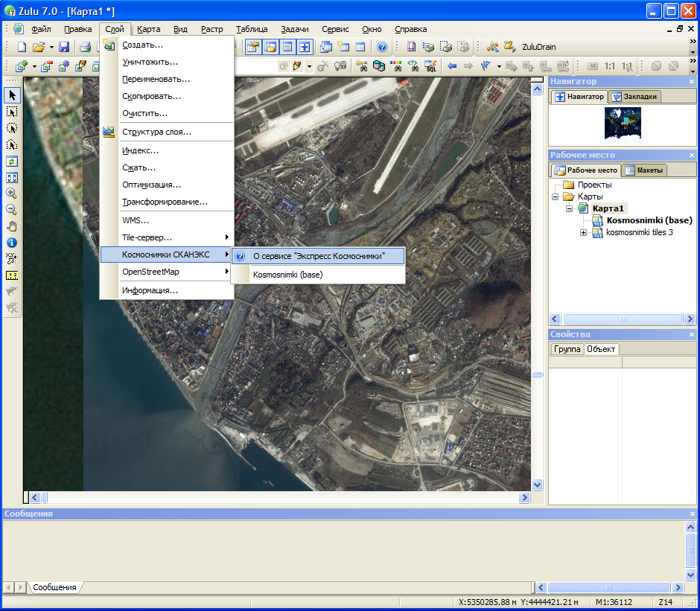Choose Kosmosnimki (base) from the submenu

tap(287, 275)
